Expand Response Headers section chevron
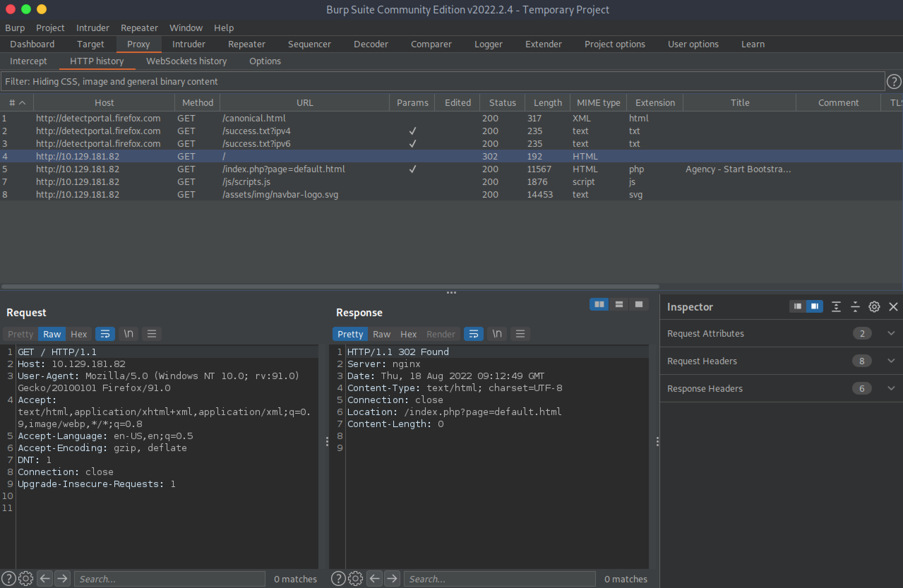Image resolution: width=903 pixels, height=588 pixels. click(891, 388)
